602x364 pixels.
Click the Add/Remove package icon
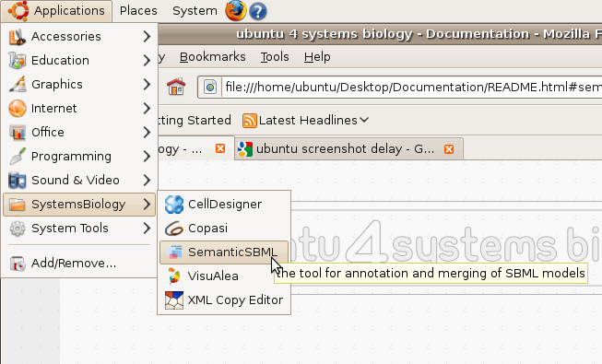point(18,264)
